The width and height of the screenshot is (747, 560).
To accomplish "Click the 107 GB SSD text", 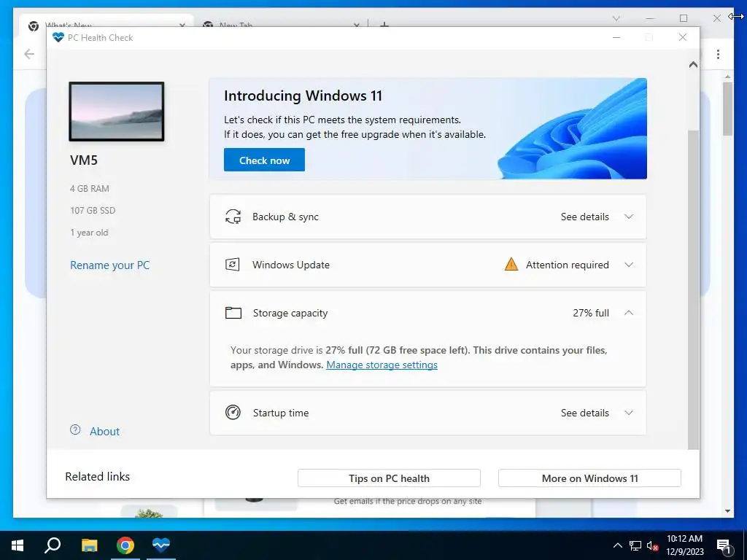I will pyautogui.click(x=93, y=211).
